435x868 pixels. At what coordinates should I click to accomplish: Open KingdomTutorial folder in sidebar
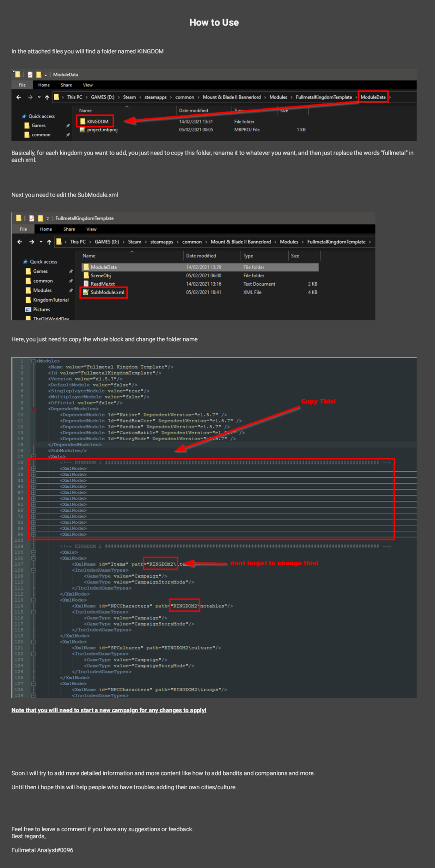(47, 300)
